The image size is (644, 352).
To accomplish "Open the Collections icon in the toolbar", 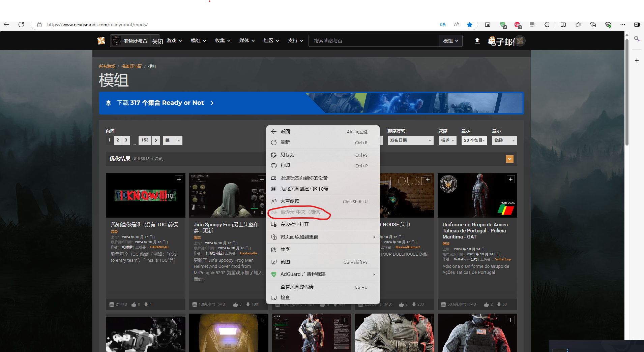I will tap(593, 25).
